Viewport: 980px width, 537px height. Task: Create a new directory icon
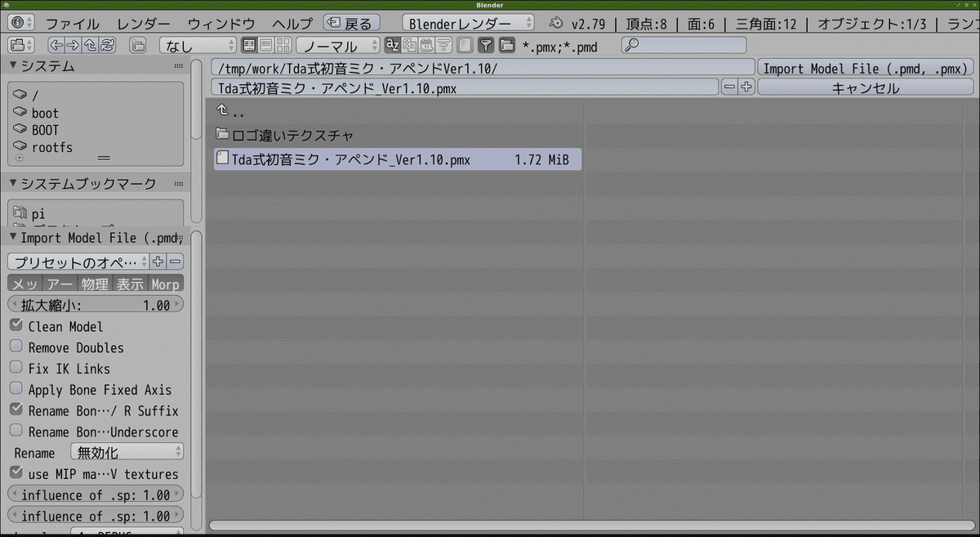click(x=138, y=46)
